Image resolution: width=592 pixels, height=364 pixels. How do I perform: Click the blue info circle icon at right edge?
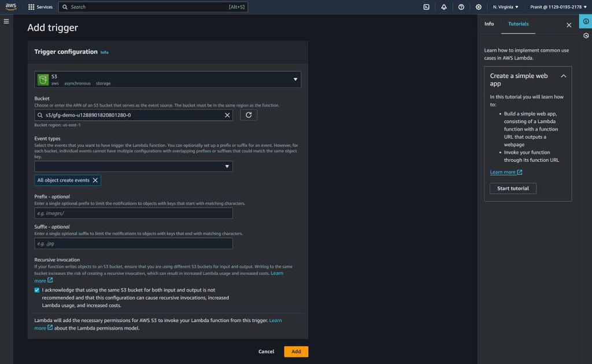pos(586,21)
